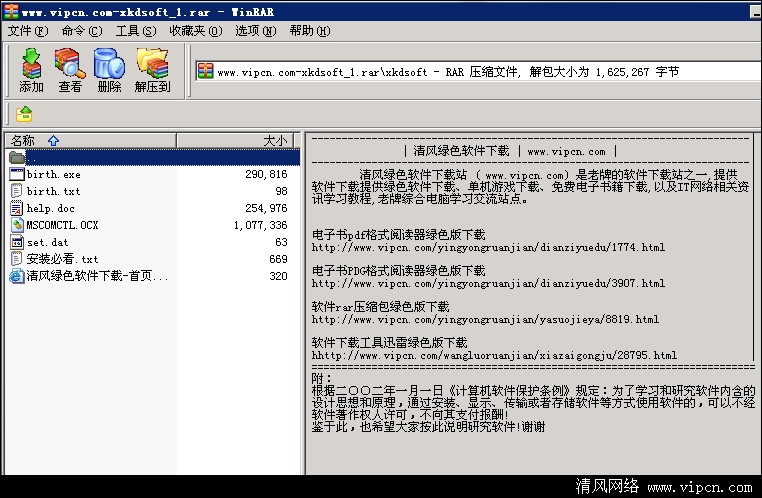Click the 附: line in comment pane
This screenshot has width=762, height=498.
pos(322,378)
